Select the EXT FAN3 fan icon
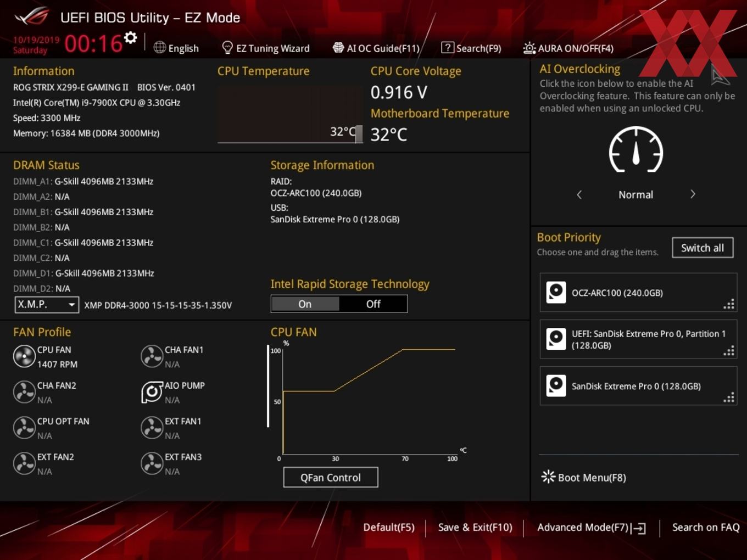Screen dimensions: 747x560 click(152, 463)
